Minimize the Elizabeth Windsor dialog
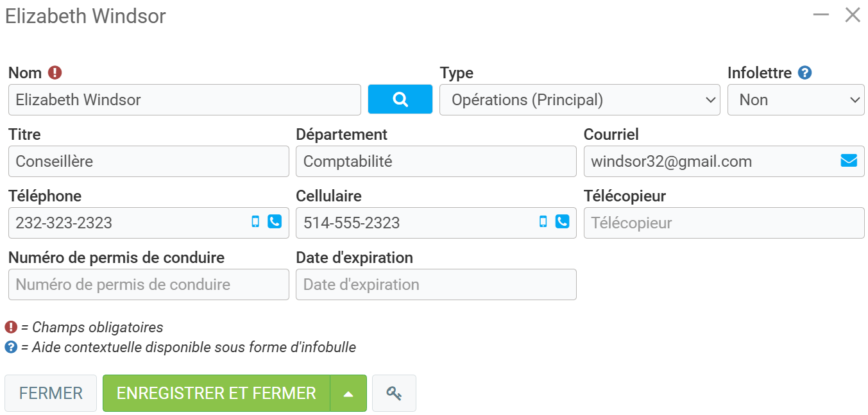 pos(821,15)
